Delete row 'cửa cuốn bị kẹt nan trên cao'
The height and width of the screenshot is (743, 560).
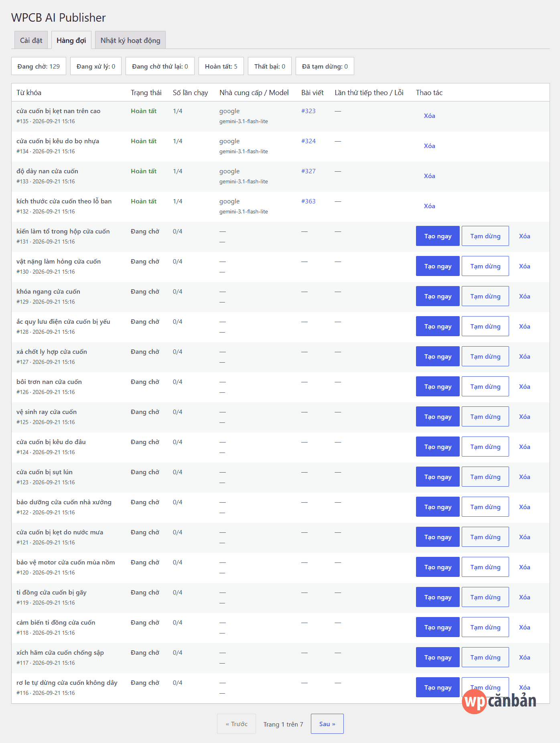[x=430, y=116]
